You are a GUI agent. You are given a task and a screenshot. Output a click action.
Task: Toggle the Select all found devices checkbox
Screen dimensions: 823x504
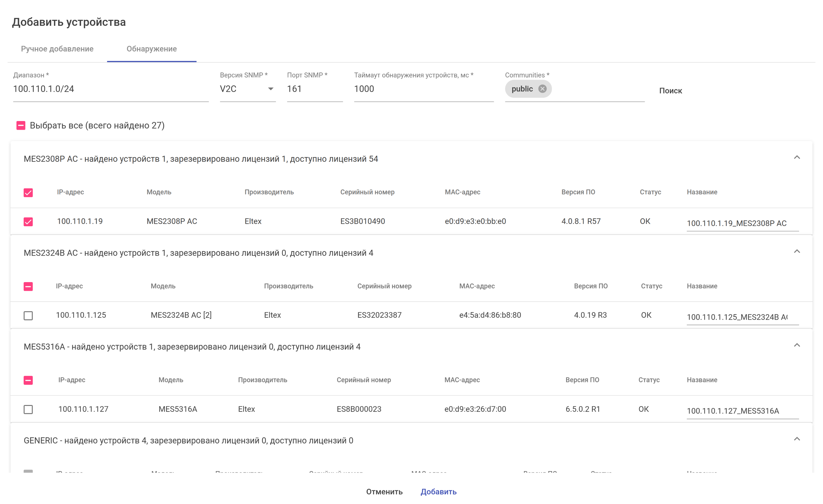click(21, 125)
